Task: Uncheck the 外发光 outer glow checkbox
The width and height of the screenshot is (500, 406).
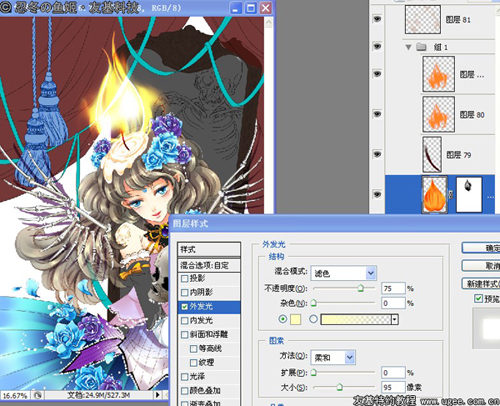Action: (x=185, y=307)
